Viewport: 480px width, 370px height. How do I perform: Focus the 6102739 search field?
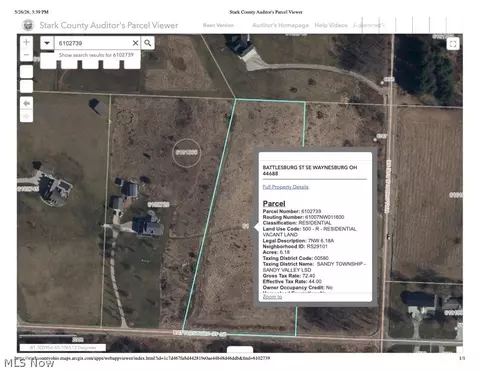click(x=93, y=43)
